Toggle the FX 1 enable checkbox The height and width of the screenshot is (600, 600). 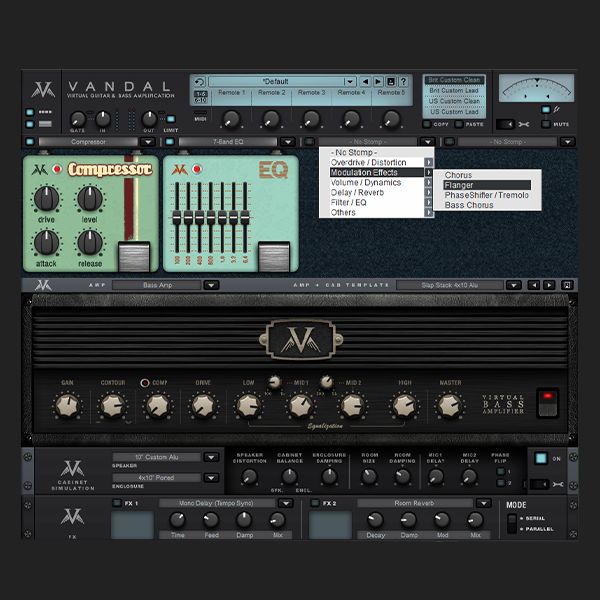point(117,503)
